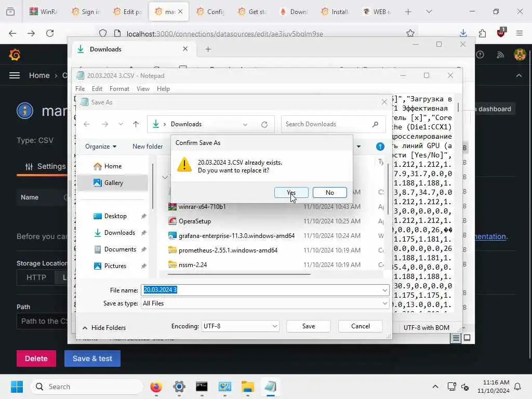Click the File name input field
Screen dimensions: 532x399
265,290
